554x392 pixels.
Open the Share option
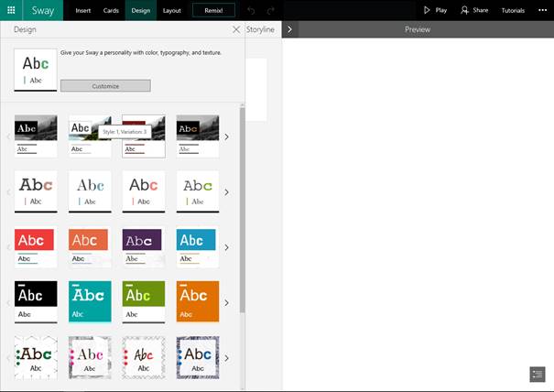click(474, 10)
